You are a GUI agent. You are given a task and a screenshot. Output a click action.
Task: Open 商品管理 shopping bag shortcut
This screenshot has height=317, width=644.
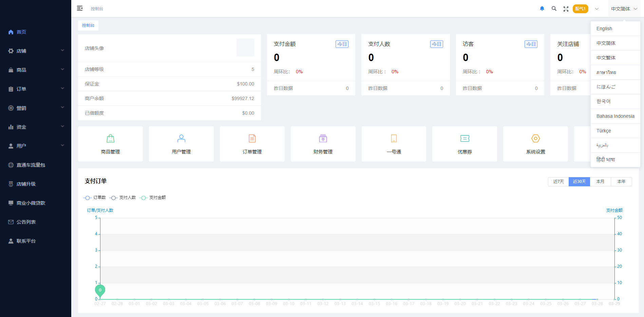110,138
